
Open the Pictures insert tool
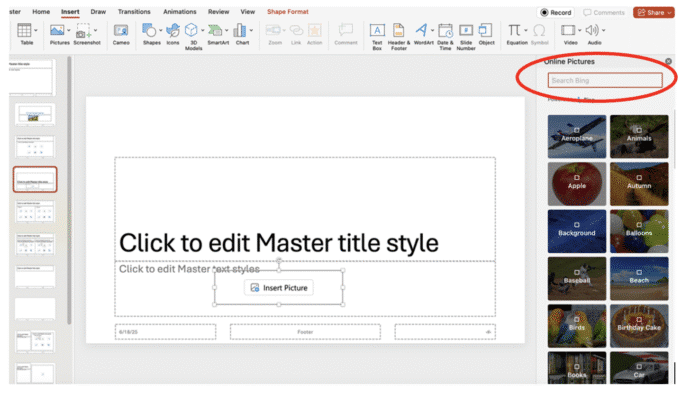point(59,31)
